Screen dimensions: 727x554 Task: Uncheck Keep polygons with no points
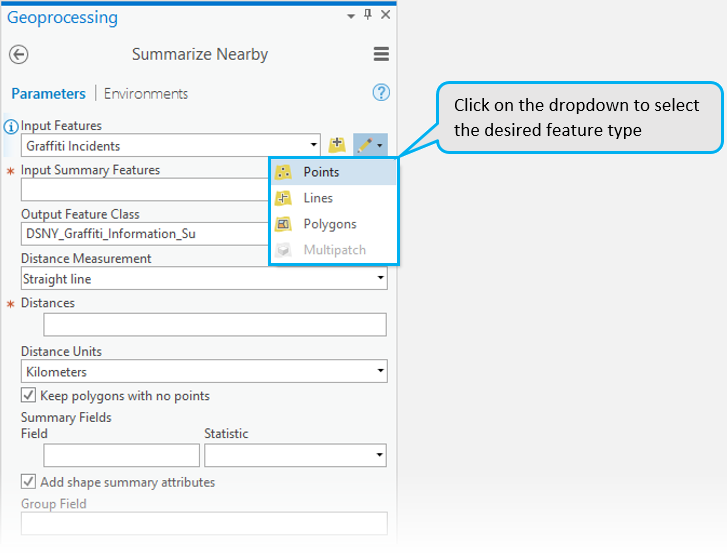(28, 395)
